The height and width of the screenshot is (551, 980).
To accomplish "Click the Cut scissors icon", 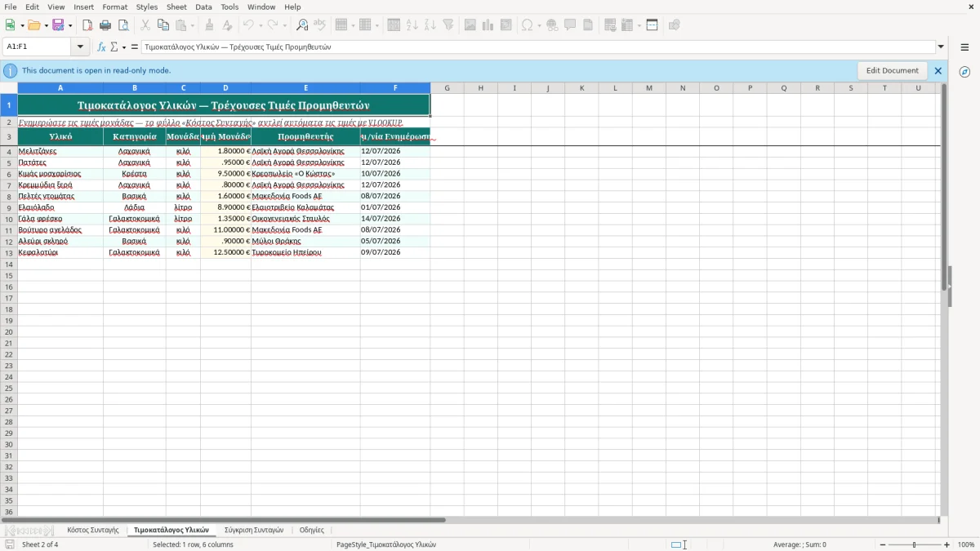I will tap(145, 25).
